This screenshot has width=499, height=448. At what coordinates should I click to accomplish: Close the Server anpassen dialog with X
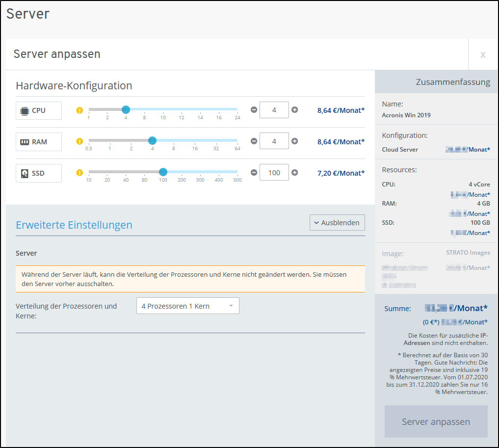pos(483,55)
